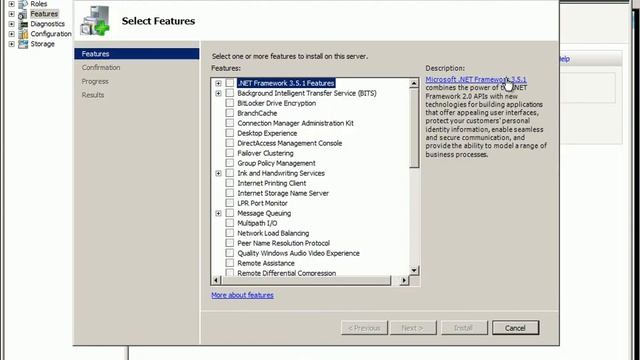The width and height of the screenshot is (640, 360).
Task: Tick the Failover Clustering checkbox
Action: [230, 153]
